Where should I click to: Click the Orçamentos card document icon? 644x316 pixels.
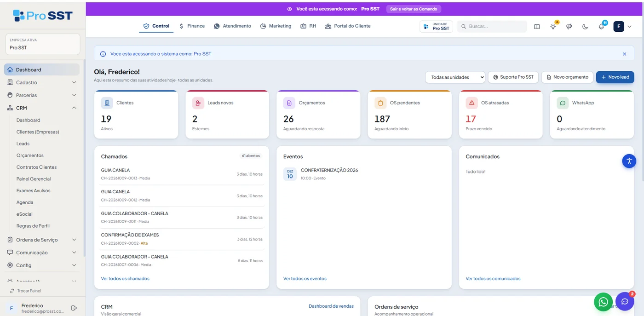[289, 103]
